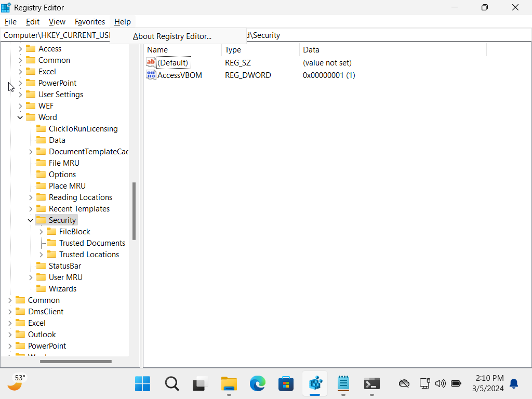This screenshot has height=399, width=532.
Task: Select the Wizards folder icon
Action: point(41,289)
